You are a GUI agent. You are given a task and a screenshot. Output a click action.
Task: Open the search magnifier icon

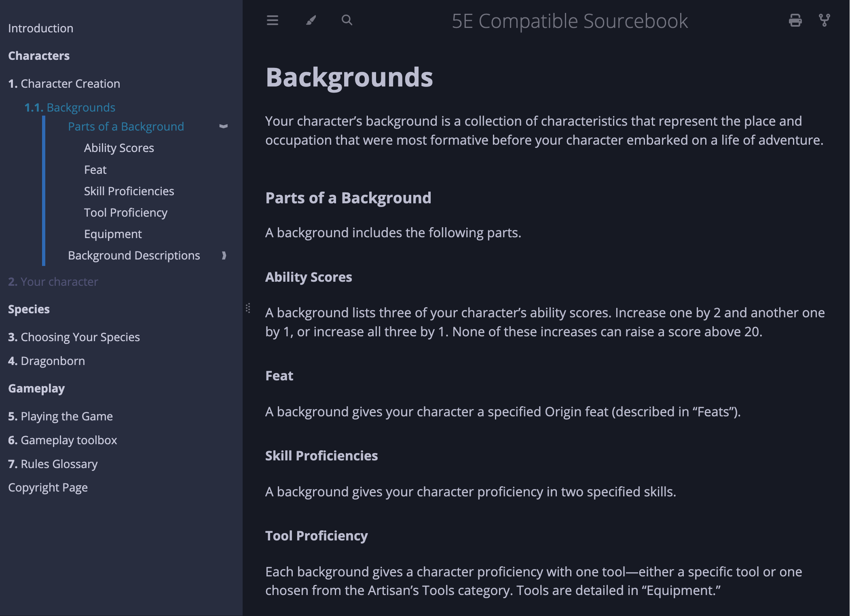pyautogui.click(x=347, y=20)
